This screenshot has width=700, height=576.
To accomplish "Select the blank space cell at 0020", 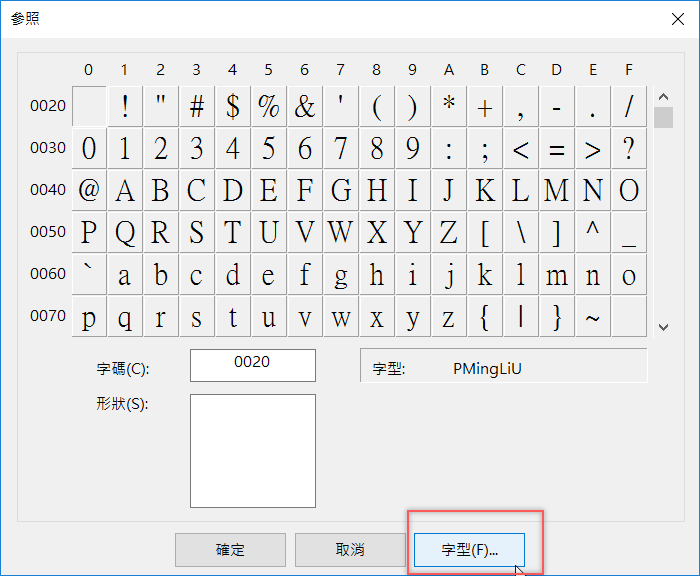I will click(x=89, y=106).
